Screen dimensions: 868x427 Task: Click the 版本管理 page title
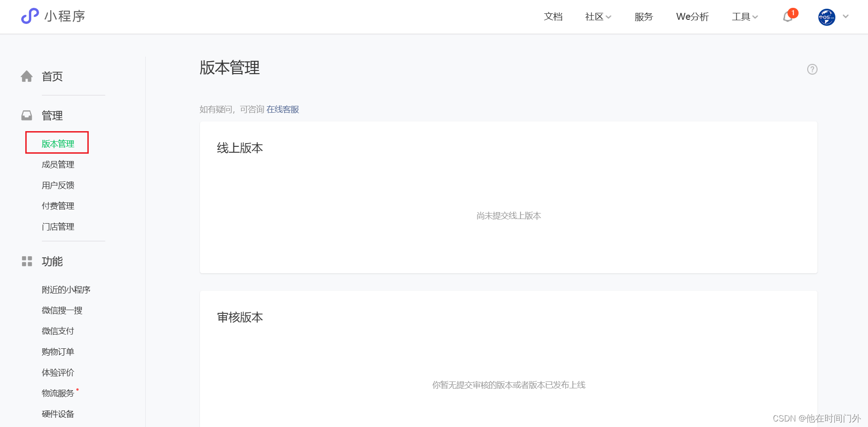click(229, 68)
